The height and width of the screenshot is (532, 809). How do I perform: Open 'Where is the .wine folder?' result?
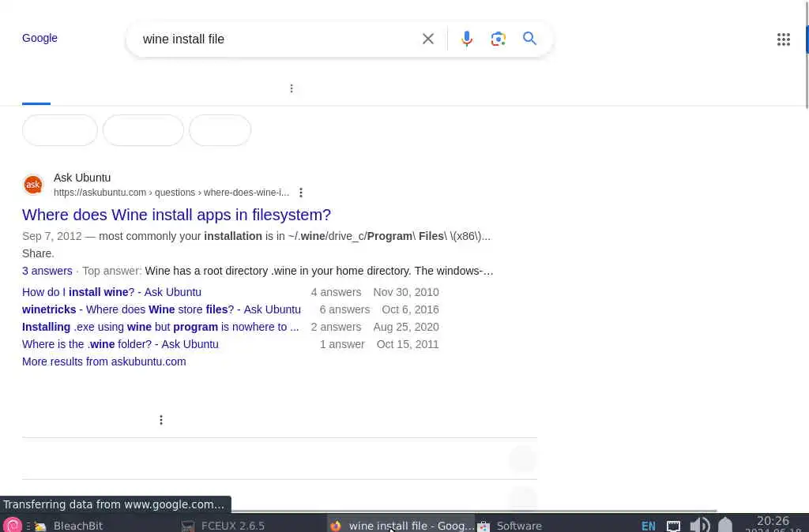[120, 344]
